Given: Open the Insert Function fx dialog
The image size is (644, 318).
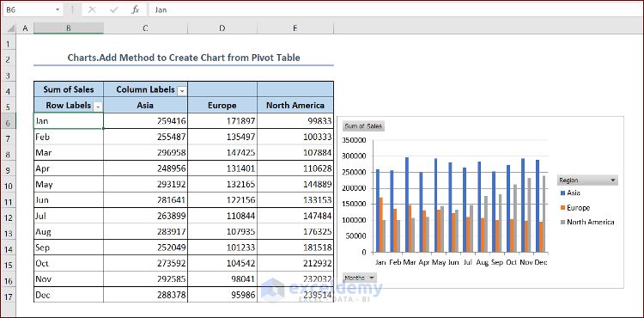Looking at the screenshot, I should pos(135,9).
